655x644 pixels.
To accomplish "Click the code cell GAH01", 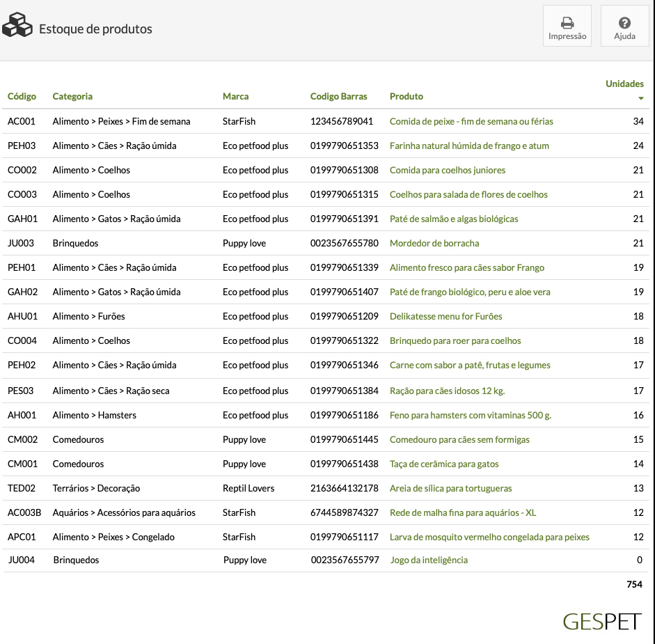I will [22, 219].
